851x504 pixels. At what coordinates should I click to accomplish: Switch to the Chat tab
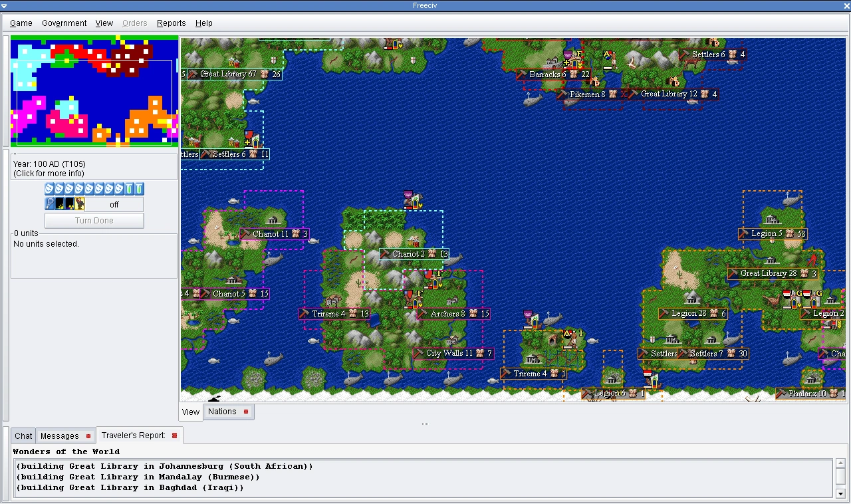23,436
